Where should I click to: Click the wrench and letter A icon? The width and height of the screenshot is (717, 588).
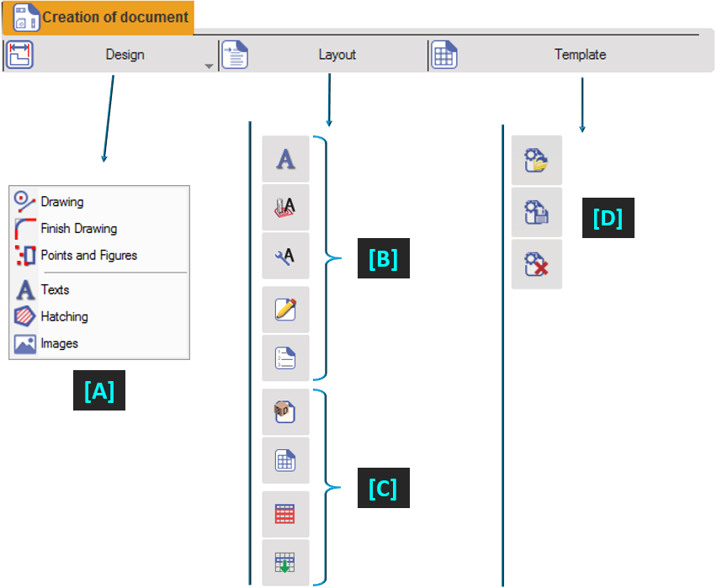pyautogui.click(x=286, y=256)
